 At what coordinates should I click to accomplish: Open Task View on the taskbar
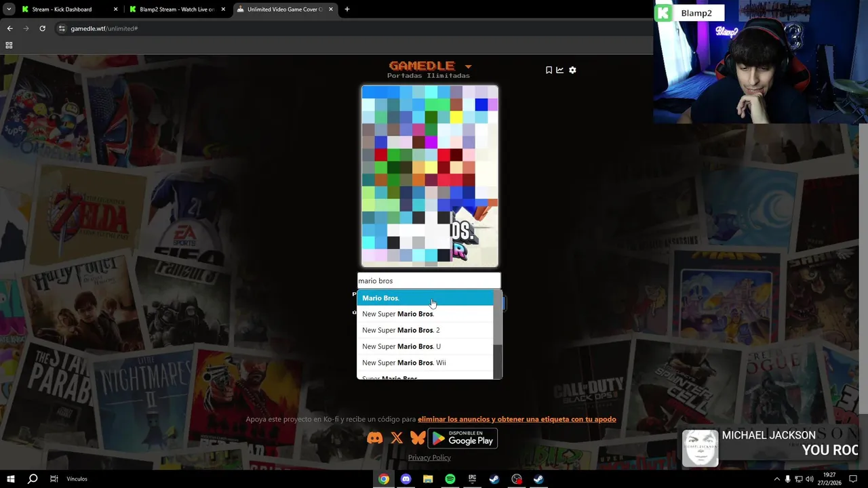54,479
